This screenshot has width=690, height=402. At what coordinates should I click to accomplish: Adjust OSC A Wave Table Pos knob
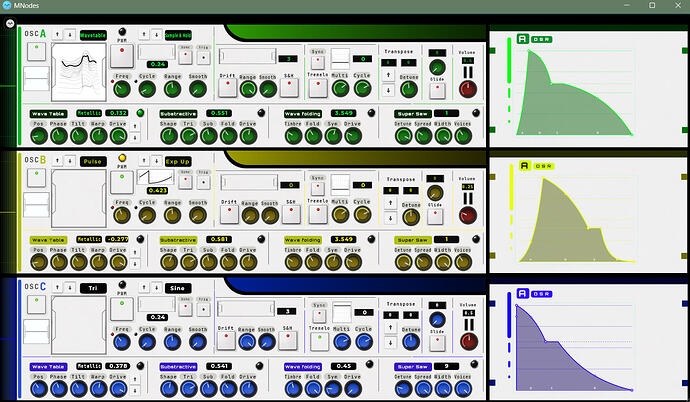point(39,136)
